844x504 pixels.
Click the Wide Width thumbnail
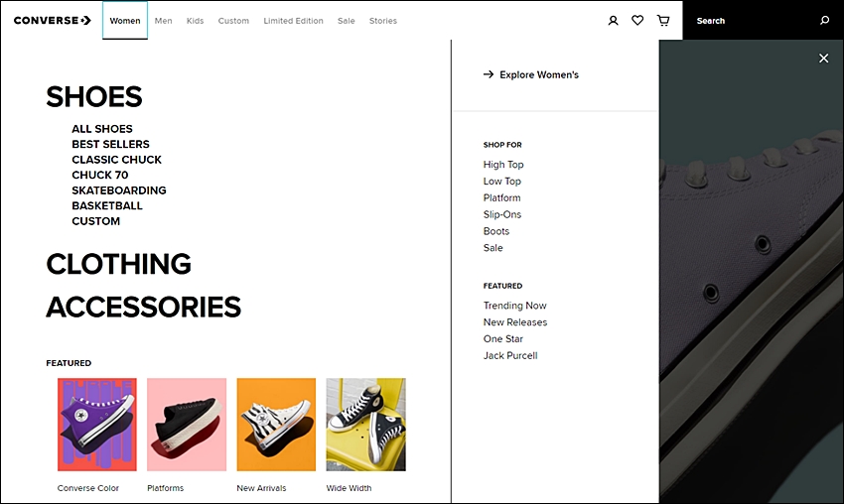[366, 425]
